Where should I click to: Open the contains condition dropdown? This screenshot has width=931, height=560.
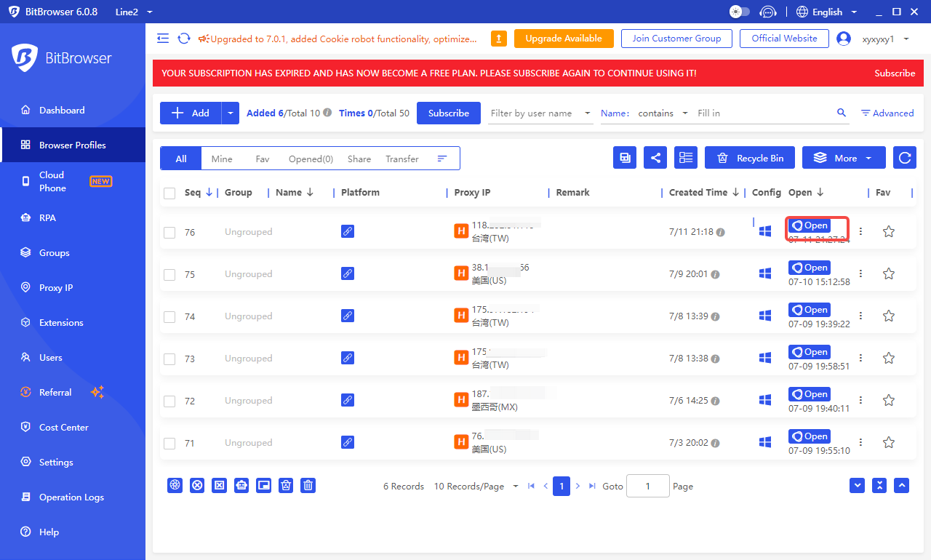[663, 113]
